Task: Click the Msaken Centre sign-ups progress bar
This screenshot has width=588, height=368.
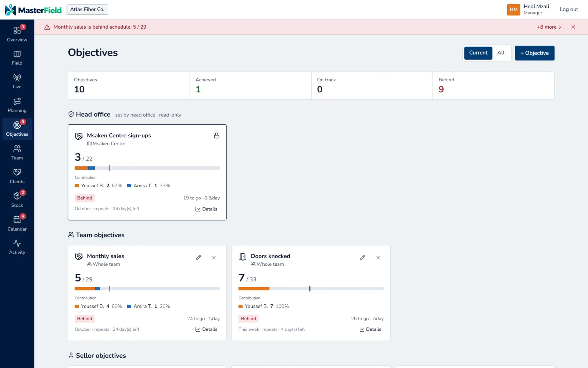Action: point(147,168)
